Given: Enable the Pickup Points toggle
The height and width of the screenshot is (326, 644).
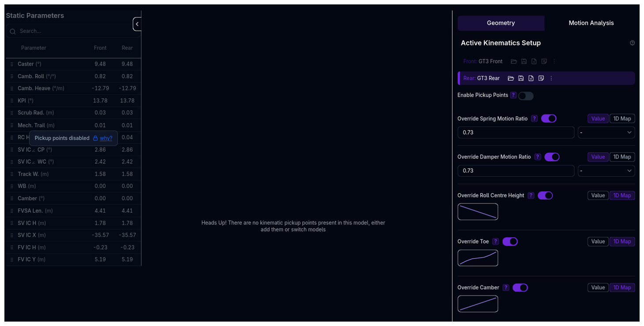Looking at the screenshot, I should click(x=526, y=96).
